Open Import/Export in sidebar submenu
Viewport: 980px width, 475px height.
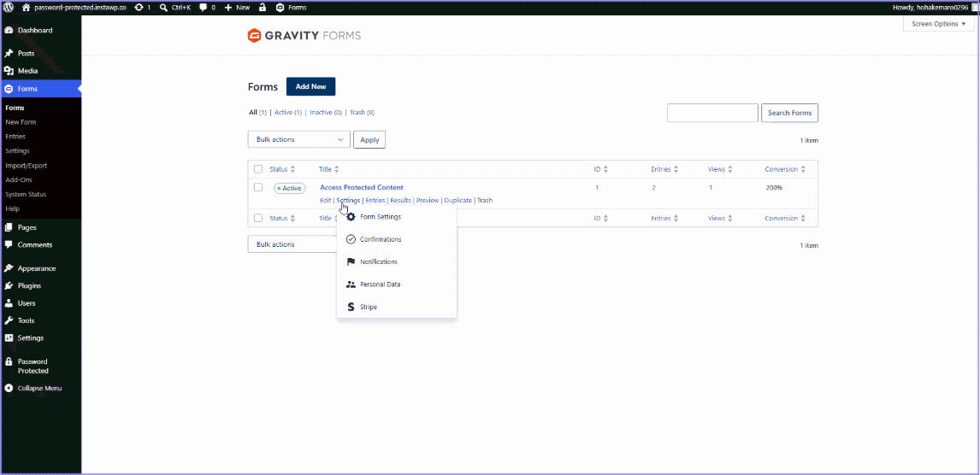point(27,166)
